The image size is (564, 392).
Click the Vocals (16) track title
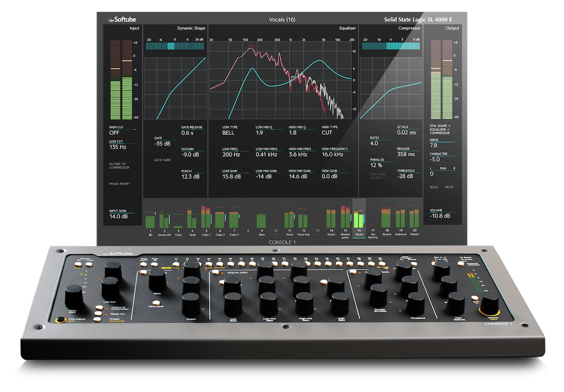282,19
